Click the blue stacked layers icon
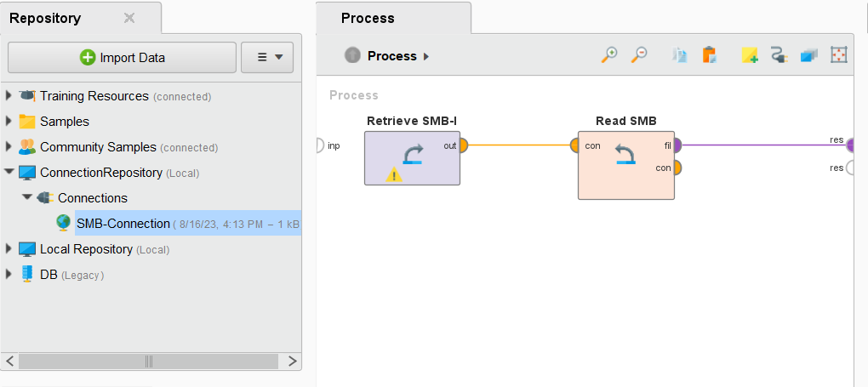 [808, 55]
